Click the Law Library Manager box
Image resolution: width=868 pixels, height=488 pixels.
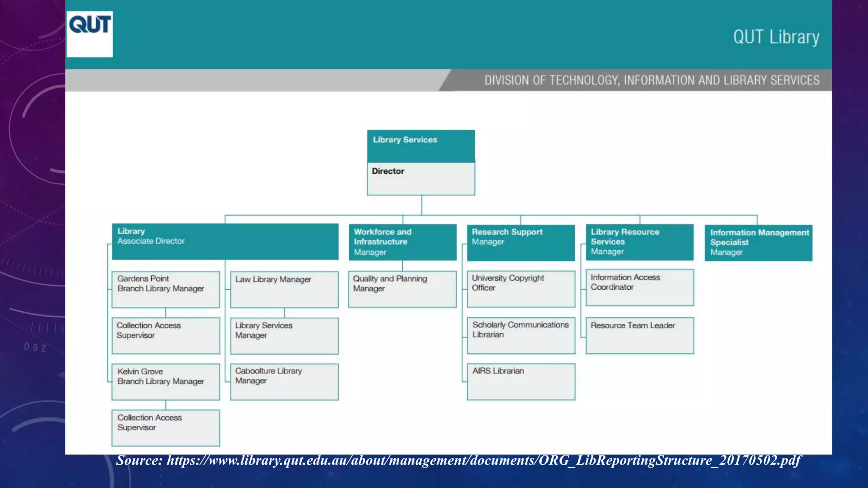[284, 289]
